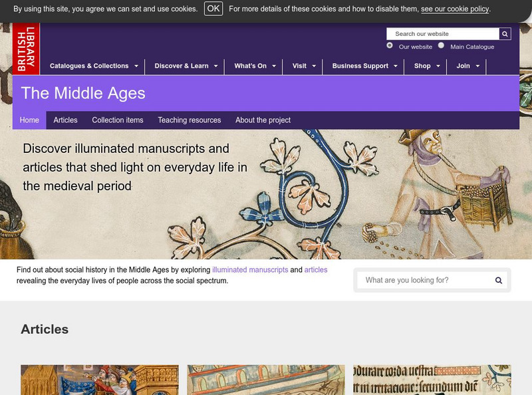Click the magnifier in the 'What are you looking for?' search box
Image resolution: width=532 pixels, height=395 pixels.
click(498, 280)
